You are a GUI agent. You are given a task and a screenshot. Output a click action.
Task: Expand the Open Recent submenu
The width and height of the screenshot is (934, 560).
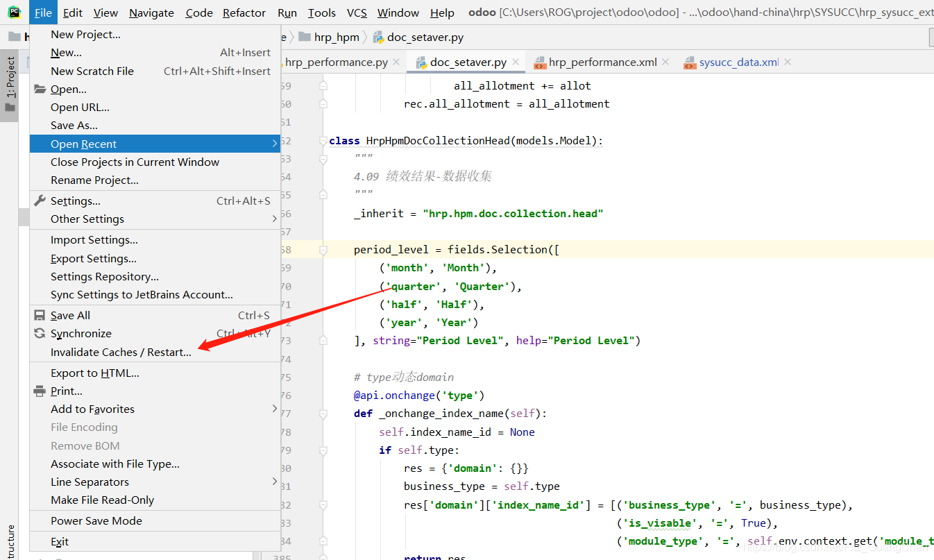[85, 144]
